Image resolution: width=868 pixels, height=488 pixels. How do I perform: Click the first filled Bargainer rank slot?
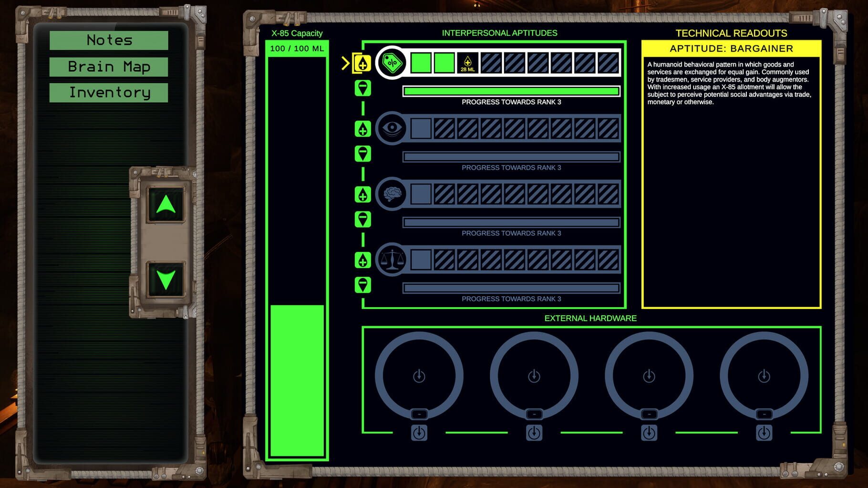[x=421, y=63]
